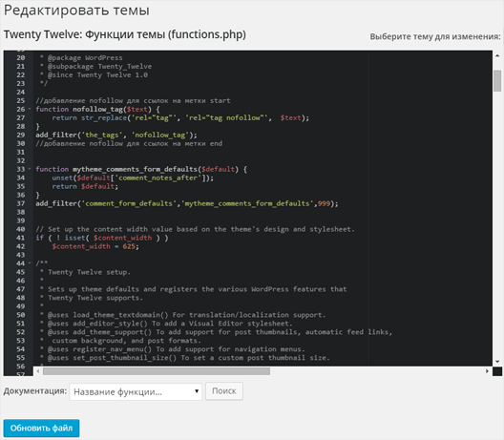The height and width of the screenshot is (440, 504).
Task: Click the horizontal scrollbar right arrow
Action: [x=487, y=371]
